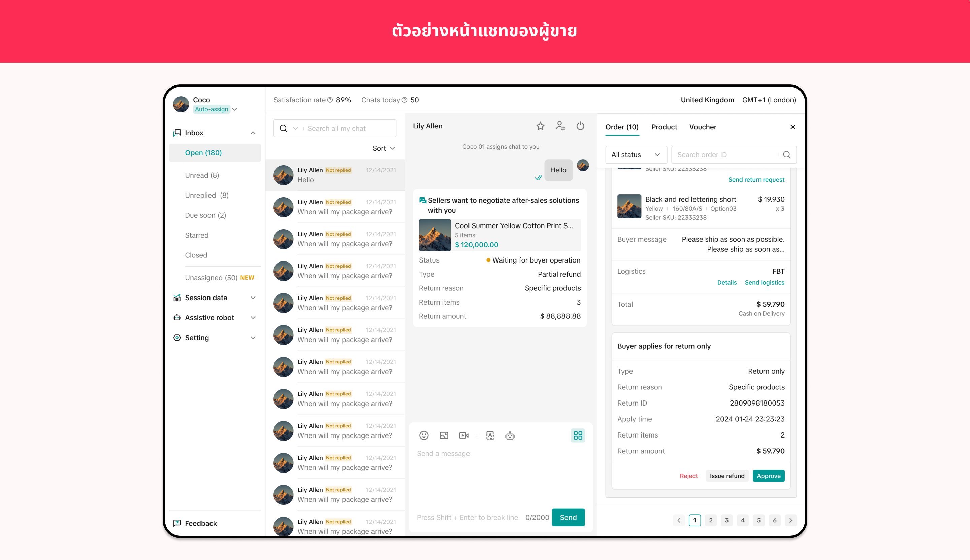Click the video attachment icon
The image size is (970, 560).
tap(464, 435)
